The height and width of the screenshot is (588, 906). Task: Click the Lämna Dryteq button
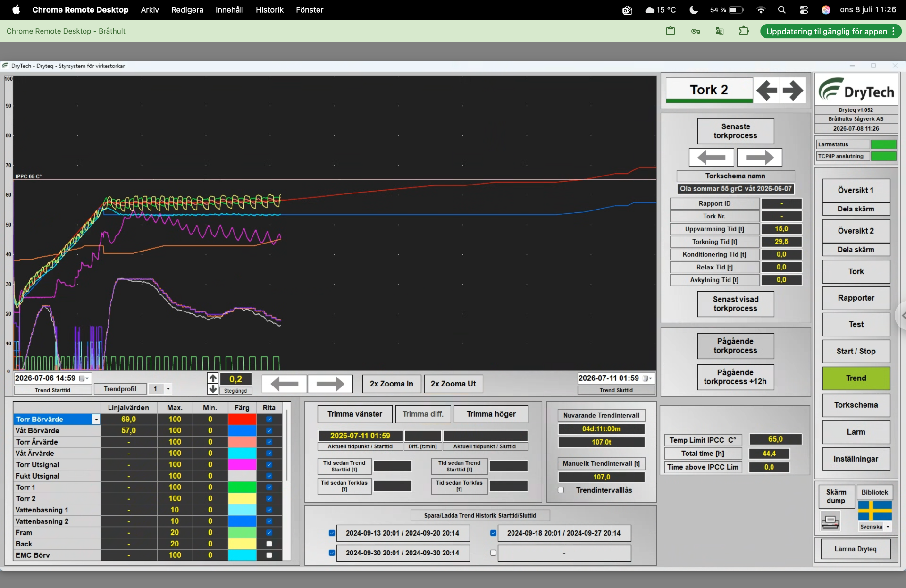pos(856,549)
